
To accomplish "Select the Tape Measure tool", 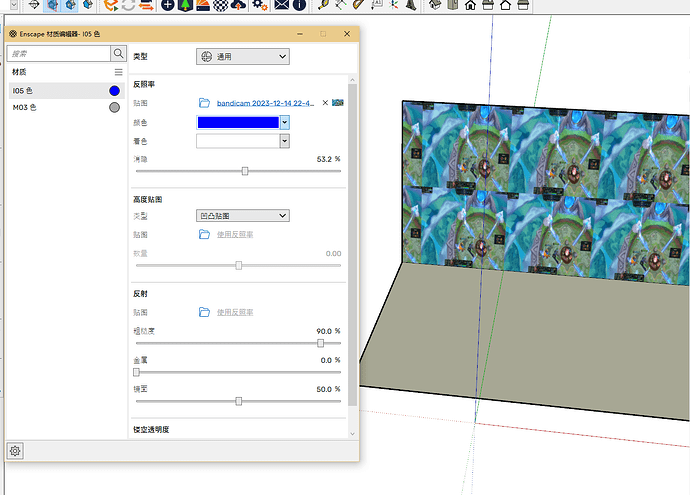I will [x=323, y=5].
